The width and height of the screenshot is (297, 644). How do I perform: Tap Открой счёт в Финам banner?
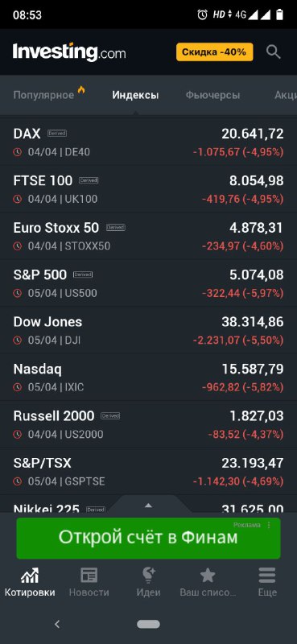pos(148,538)
